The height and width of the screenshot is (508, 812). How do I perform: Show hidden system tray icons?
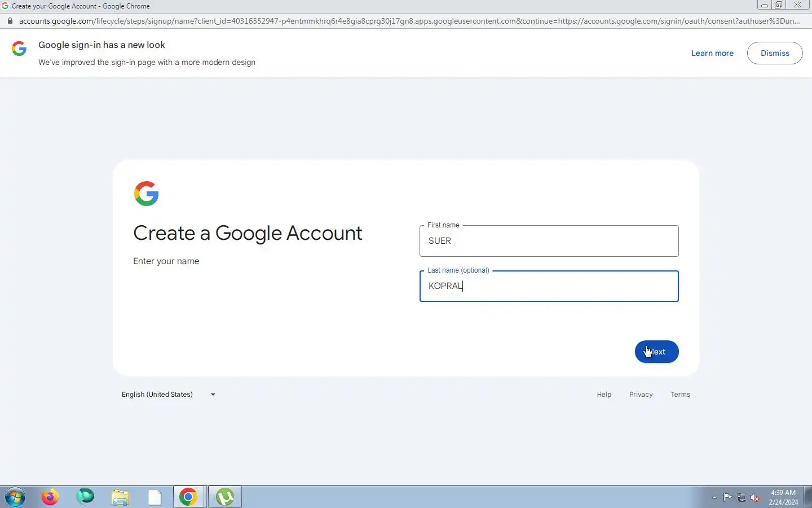tap(714, 497)
